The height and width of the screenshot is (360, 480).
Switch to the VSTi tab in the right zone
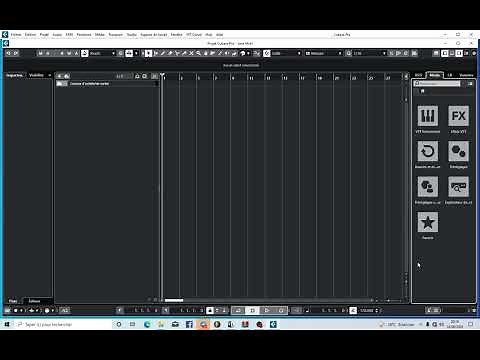(418, 75)
